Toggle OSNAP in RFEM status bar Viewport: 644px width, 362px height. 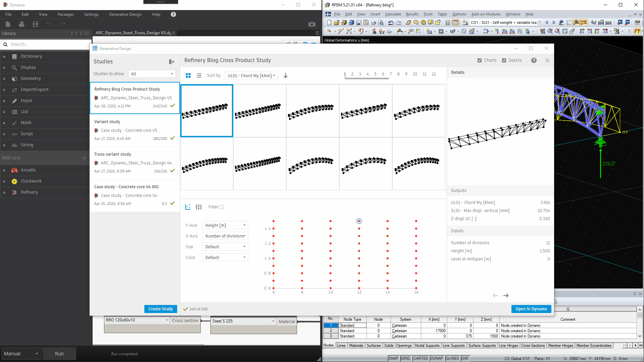click(x=437, y=358)
